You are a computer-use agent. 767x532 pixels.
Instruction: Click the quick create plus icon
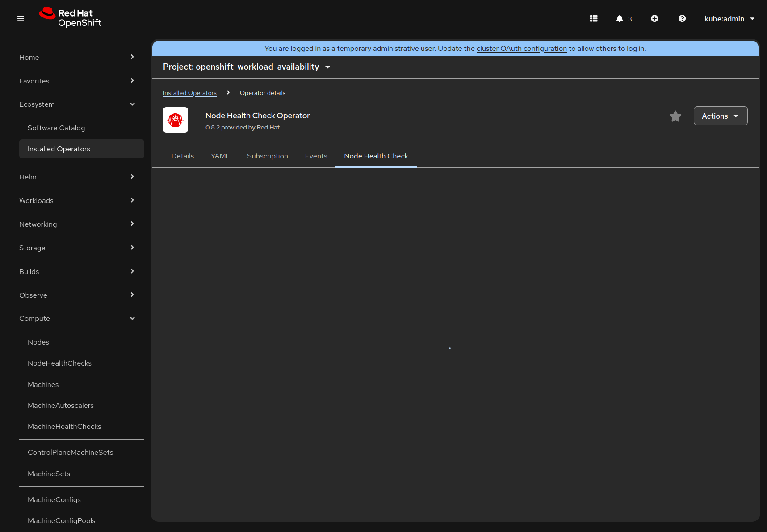pos(654,18)
